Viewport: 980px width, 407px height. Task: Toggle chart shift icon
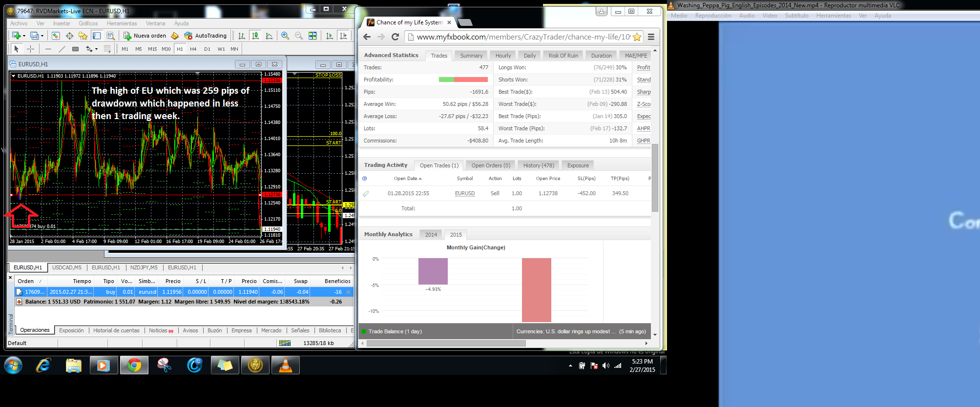coord(343,36)
